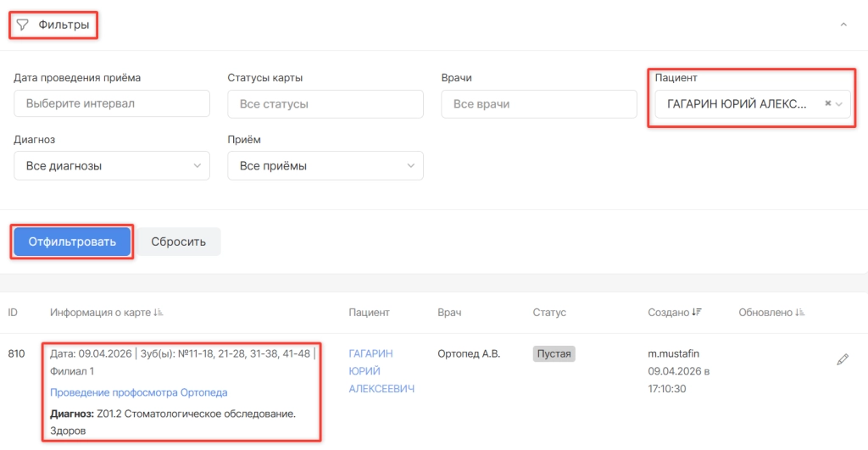Sort by Информация о карте column icon

(x=159, y=313)
